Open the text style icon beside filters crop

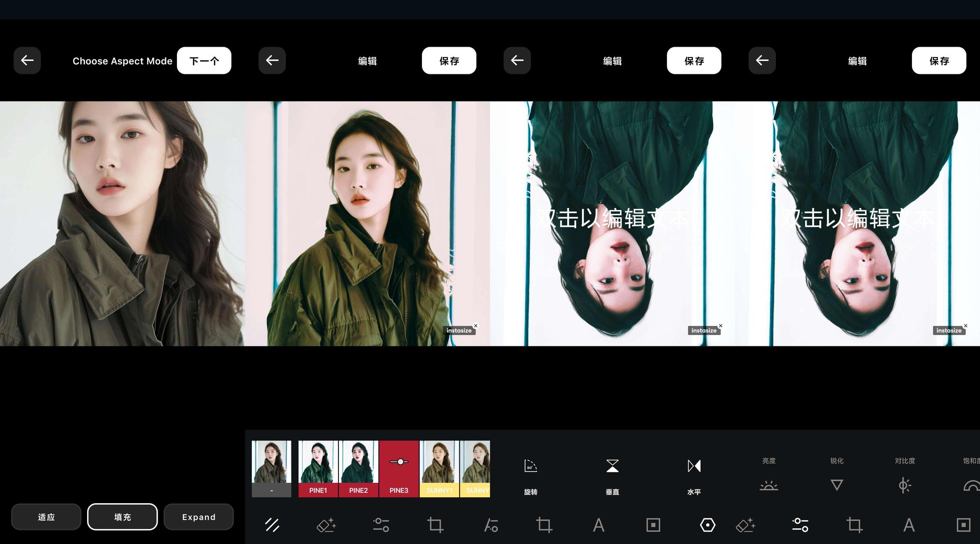pyautogui.click(x=490, y=525)
